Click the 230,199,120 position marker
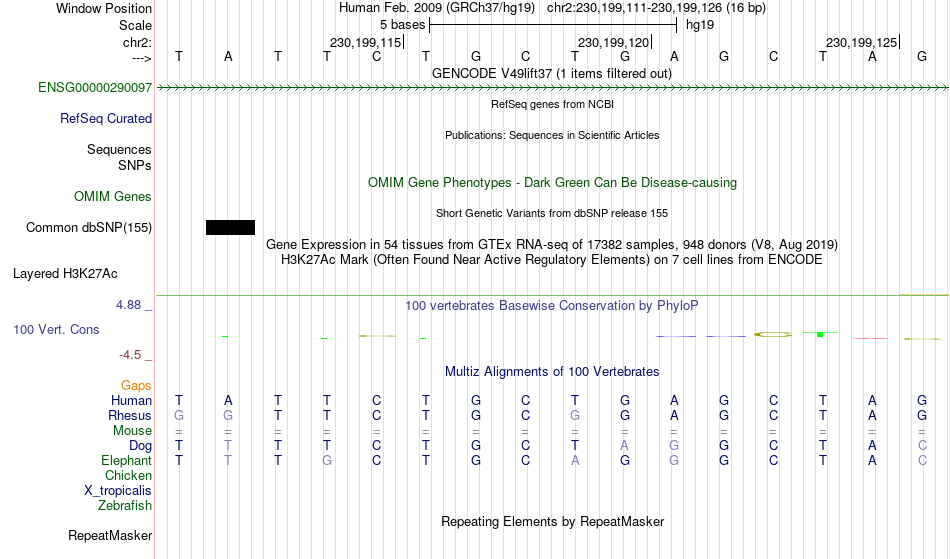This screenshot has width=950, height=559. (x=614, y=42)
